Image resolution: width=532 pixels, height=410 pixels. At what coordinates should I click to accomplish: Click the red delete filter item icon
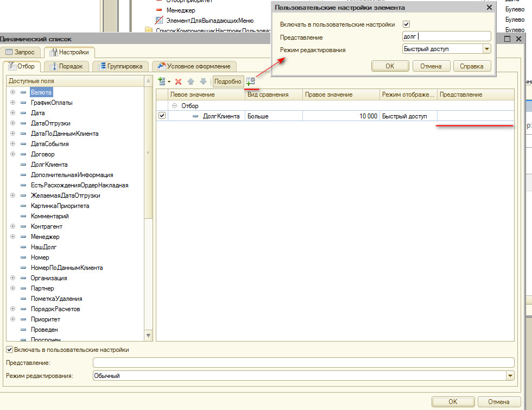(x=178, y=81)
